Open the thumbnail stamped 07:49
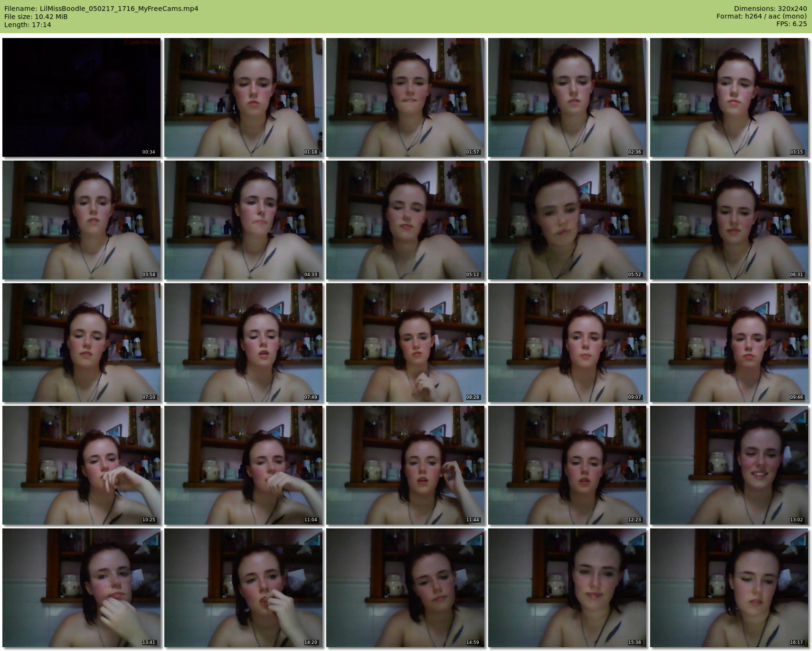The image size is (812, 651). (244, 343)
